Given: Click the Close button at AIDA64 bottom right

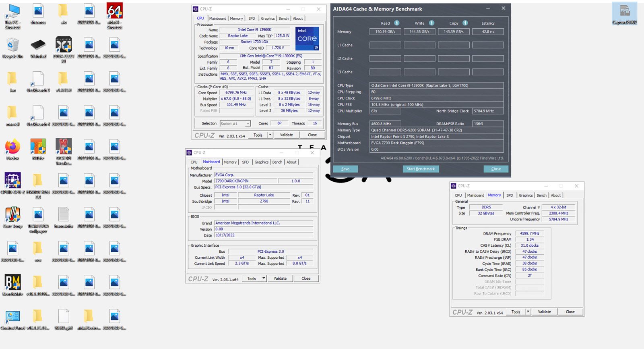Looking at the screenshot, I should [496, 169].
